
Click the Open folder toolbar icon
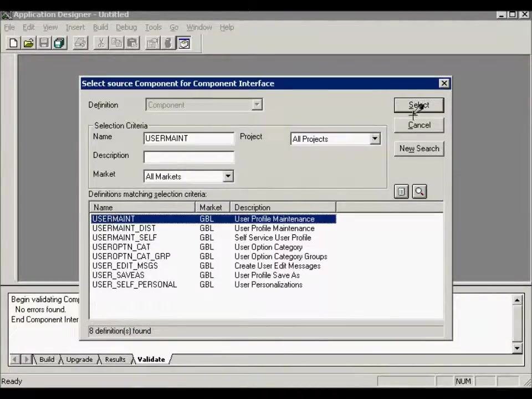tap(28, 43)
